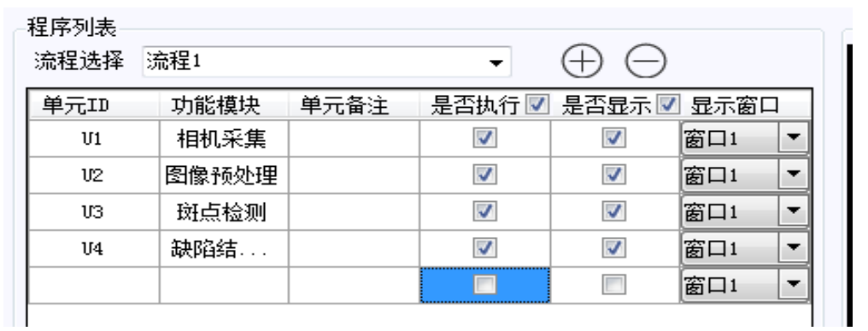Select the 图像预处理 module cell

224,175
